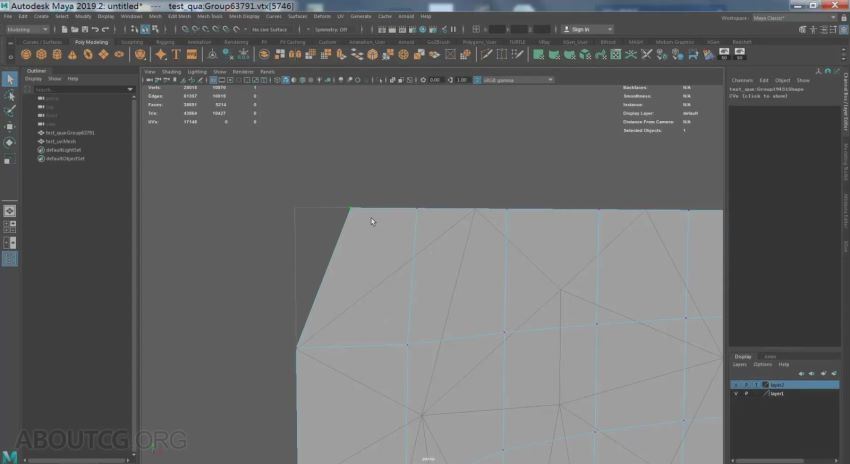Open the Mesh Tools menu

coord(211,16)
